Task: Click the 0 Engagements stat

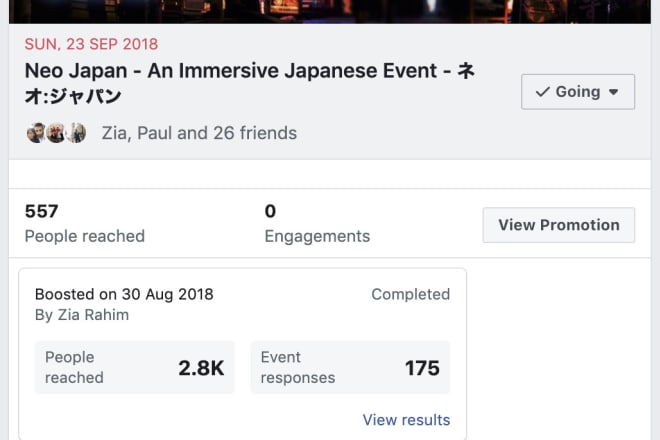Action: point(317,224)
